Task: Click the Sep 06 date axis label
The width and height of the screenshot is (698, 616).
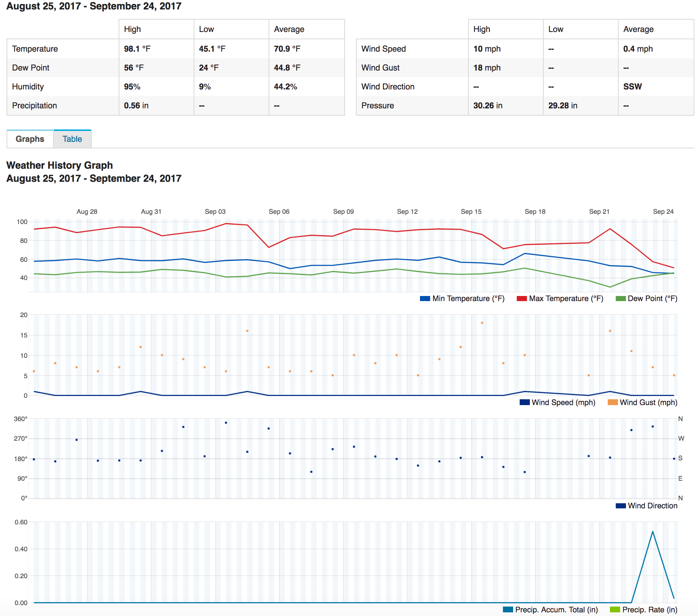Action: [x=279, y=212]
